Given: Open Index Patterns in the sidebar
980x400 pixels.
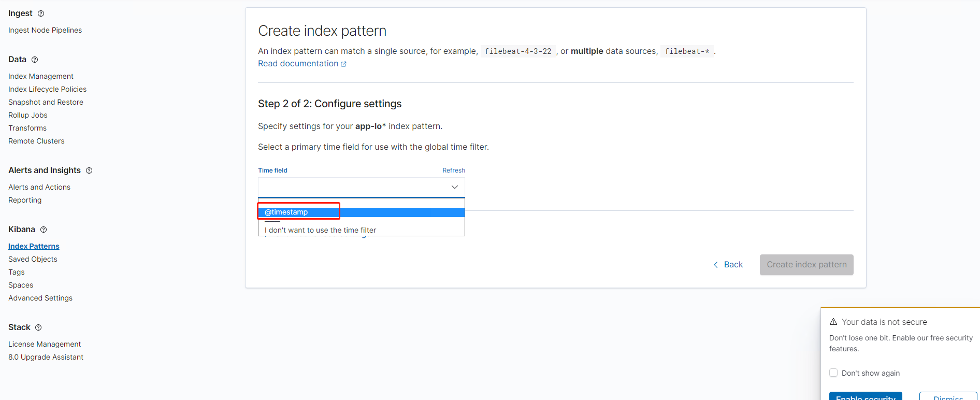Looking at the screenshot, I should [34, 246].
